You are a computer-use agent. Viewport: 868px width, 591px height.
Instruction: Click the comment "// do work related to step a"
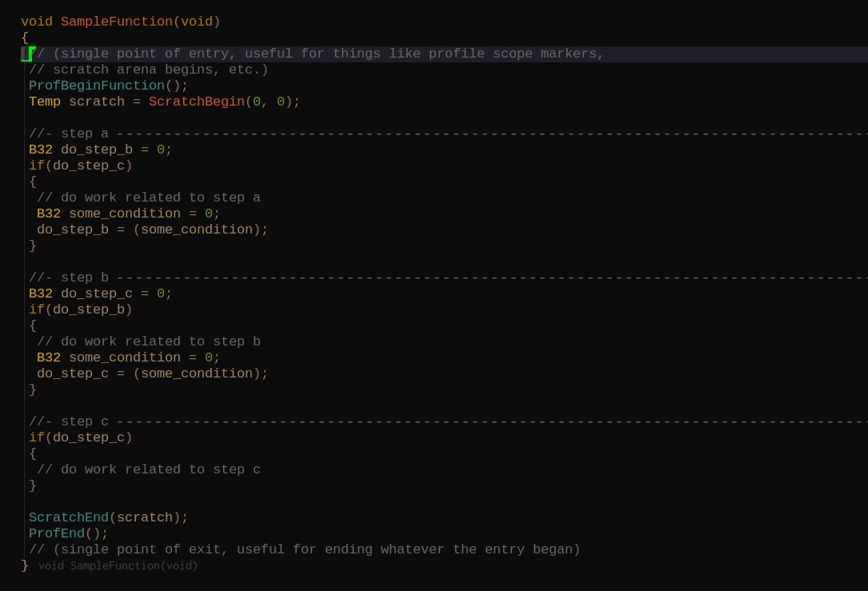pyautogui.click(x=148, y=198)
